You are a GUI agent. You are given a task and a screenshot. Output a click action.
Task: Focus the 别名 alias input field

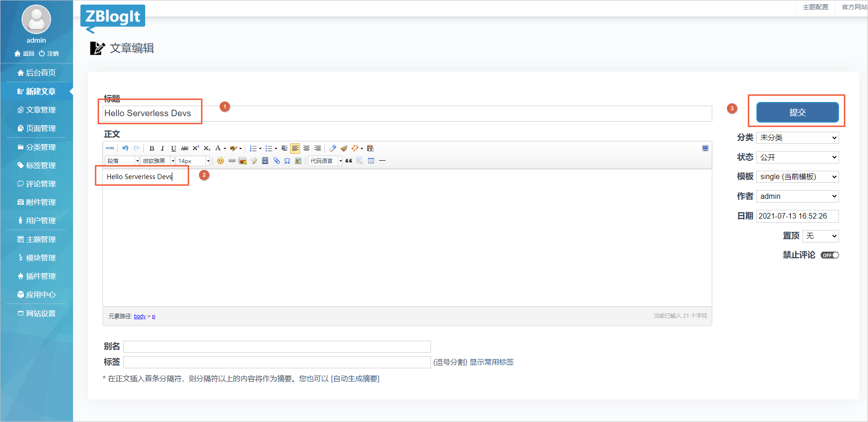pos(277,347)
